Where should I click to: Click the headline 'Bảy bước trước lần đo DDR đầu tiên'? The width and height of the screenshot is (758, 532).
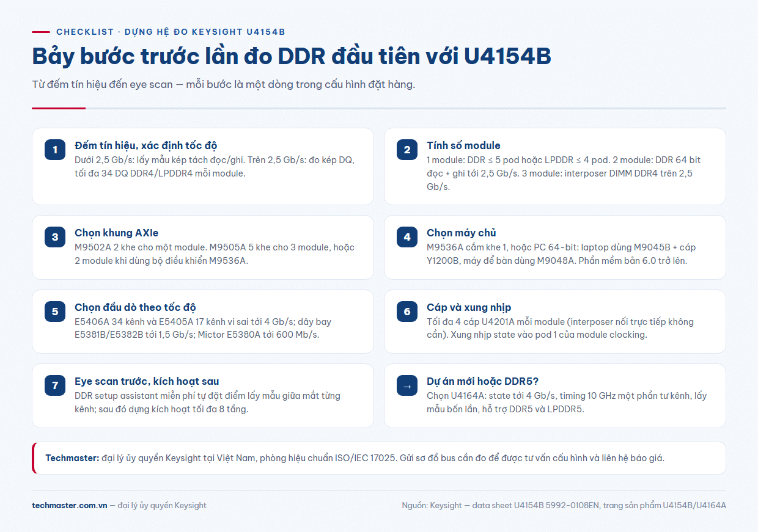pyautogui.click(x=292, y=56)
